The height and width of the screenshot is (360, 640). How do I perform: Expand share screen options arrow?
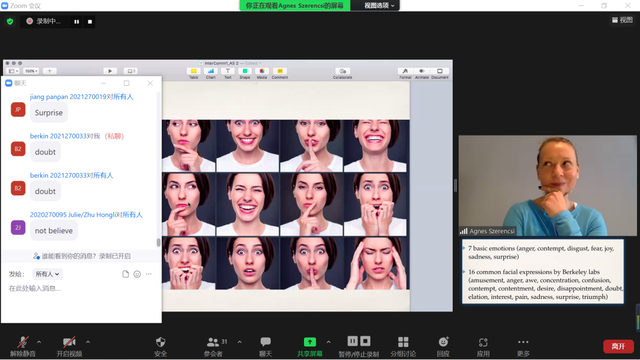point(329,342)
